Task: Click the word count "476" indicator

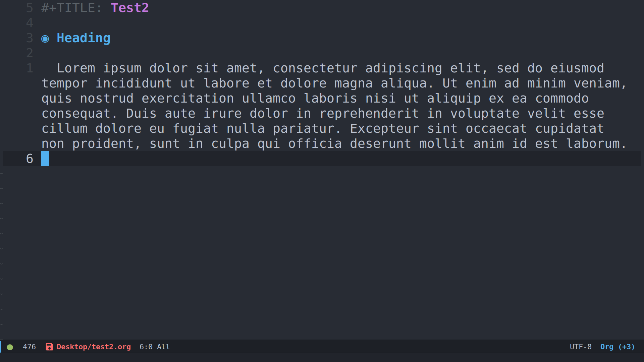Action: 29,347
